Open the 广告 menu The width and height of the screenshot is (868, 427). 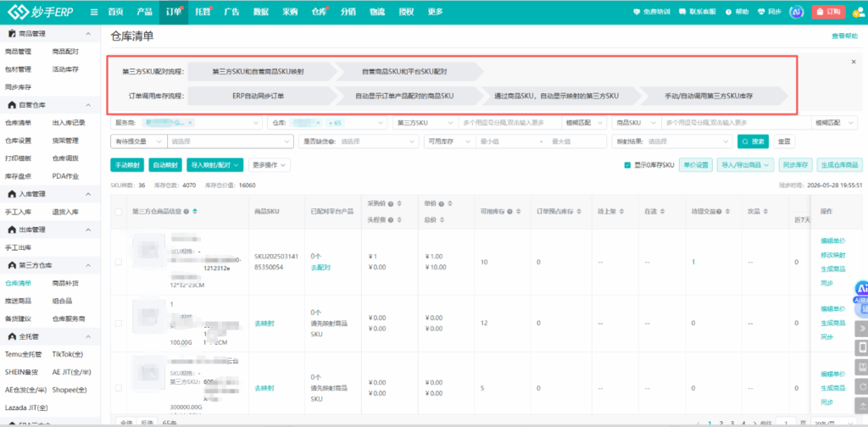(232, 12)
